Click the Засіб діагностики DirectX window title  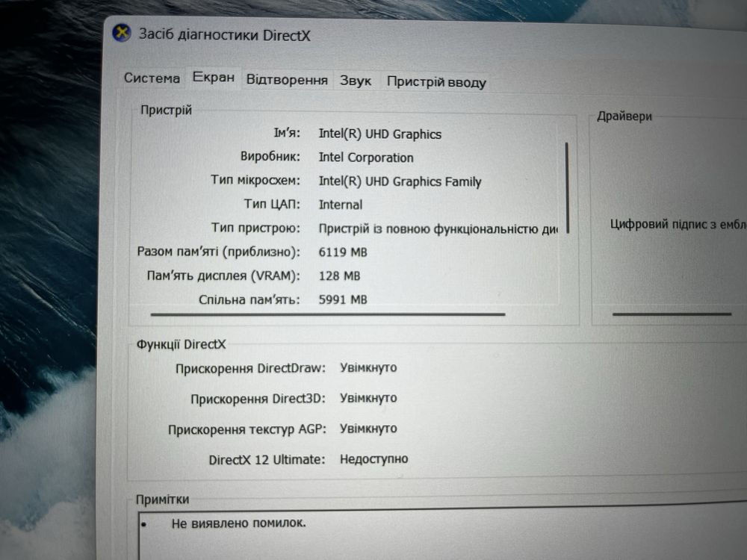tap(224, 35)
